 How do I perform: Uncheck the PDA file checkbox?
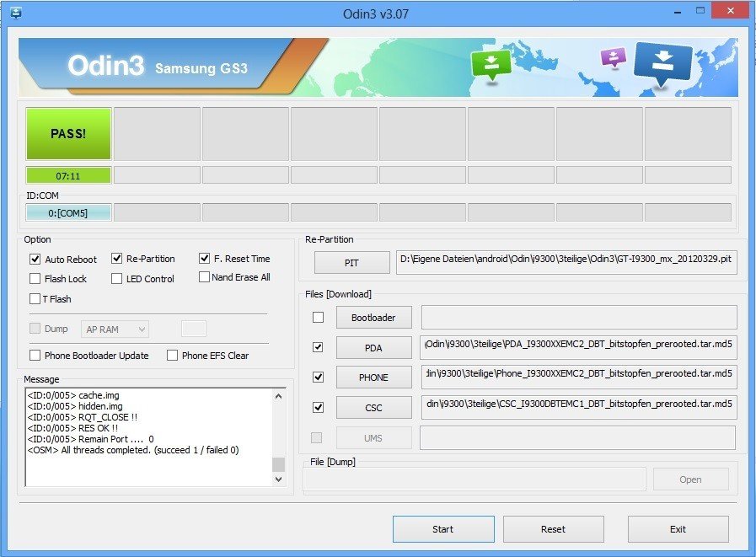pos(319,347)
